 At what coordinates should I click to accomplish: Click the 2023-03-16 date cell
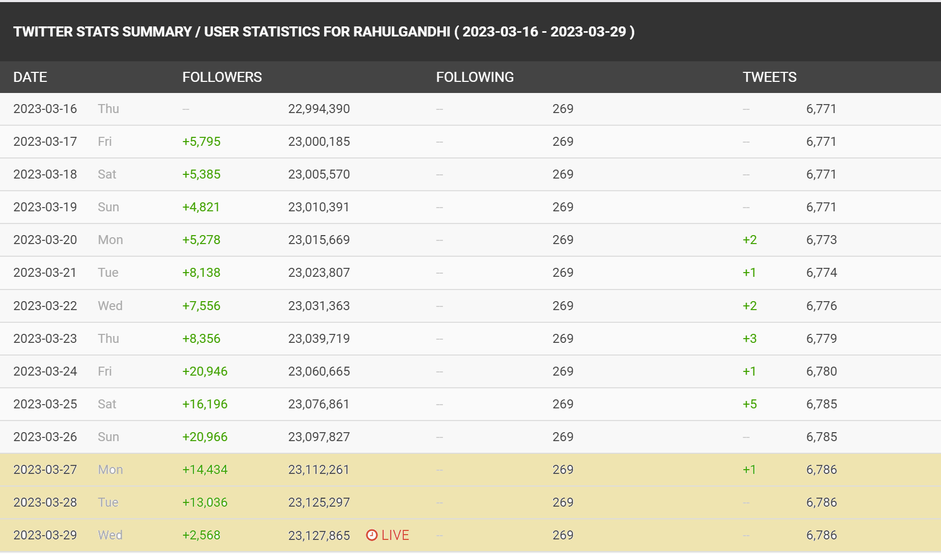coord(45,109)
